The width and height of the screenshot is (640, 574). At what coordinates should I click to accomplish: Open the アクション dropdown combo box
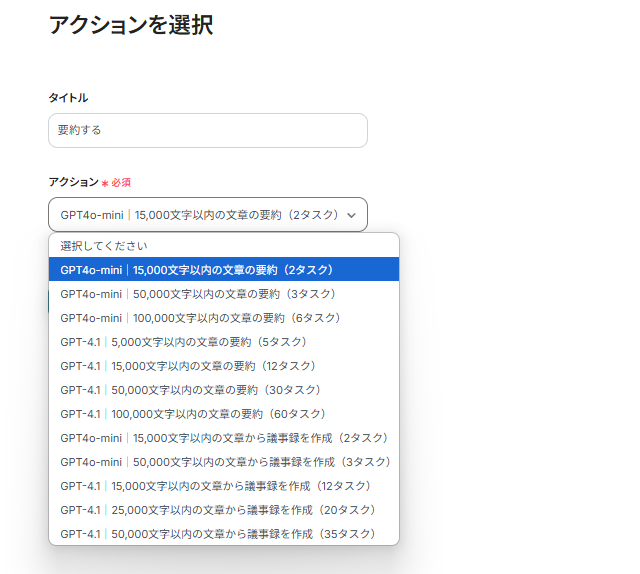(208, 215)
